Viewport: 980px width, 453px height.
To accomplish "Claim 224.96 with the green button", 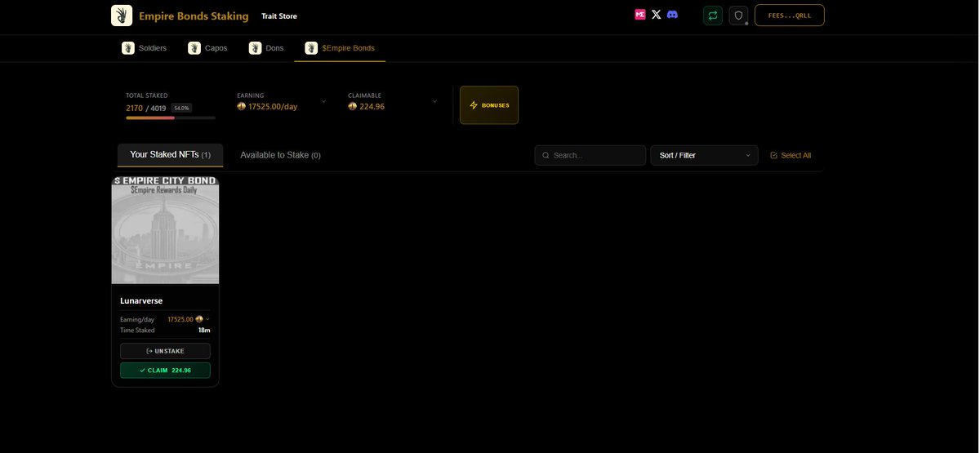I will [x=165, y=371].
